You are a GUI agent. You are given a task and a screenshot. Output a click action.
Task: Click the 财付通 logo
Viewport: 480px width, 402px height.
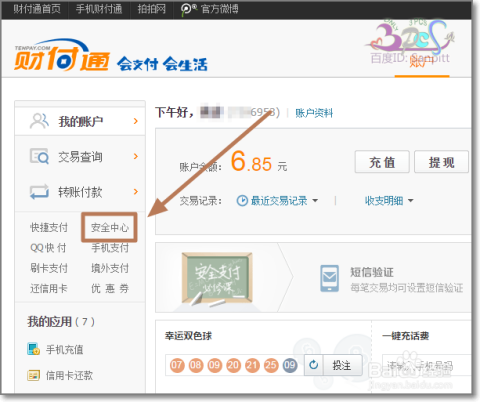tap(62, 56)
